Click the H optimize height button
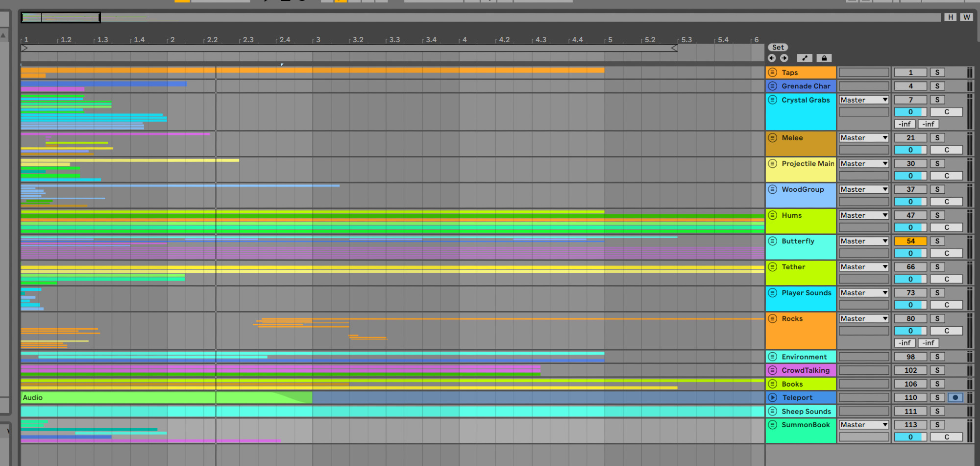980x466 pixels. point(951,17)
